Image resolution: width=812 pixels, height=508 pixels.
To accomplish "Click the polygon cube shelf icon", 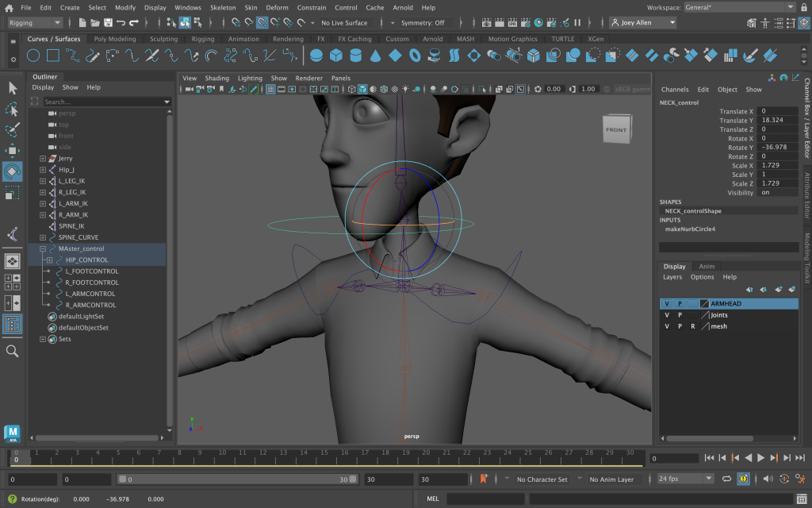I will pyautogui.click(x=336, y=56).
